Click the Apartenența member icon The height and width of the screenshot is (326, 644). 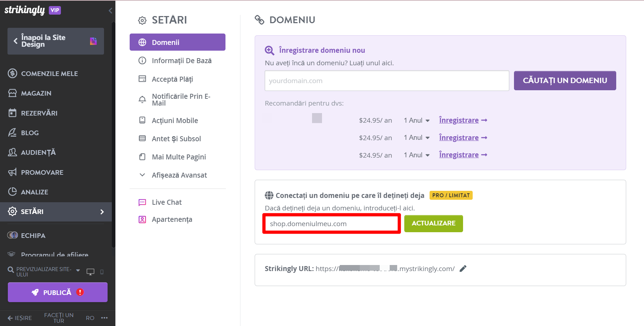click(142, 219)
